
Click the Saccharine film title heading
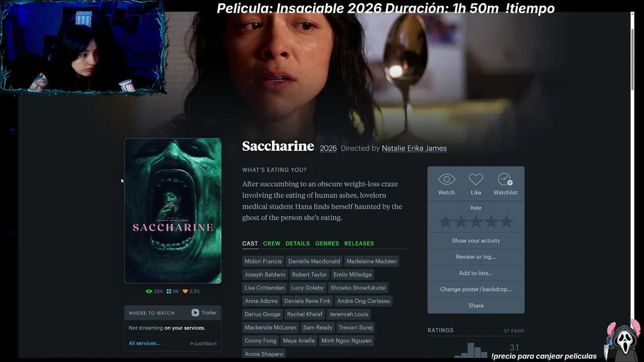[278, 146]
